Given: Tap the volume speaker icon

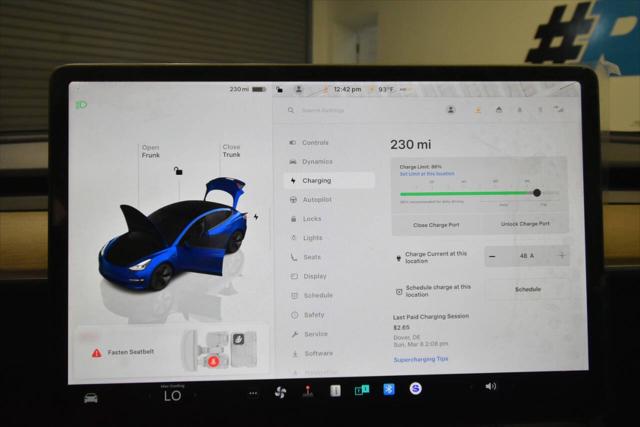Looking at the screenshot, I should tap(491, 386).
